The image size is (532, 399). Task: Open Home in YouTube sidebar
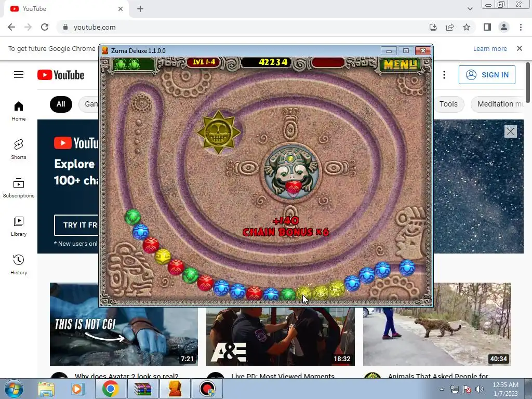point(19,111)
